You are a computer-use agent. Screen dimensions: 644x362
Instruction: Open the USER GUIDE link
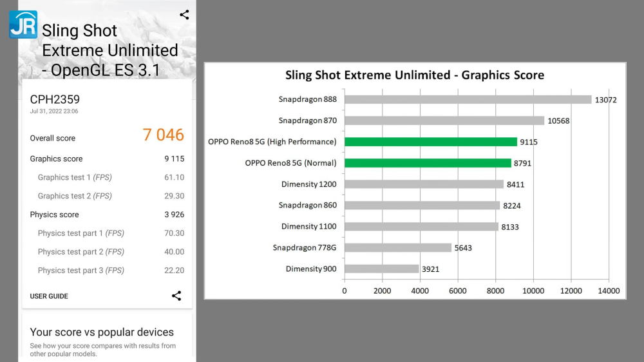pos(49,296)
